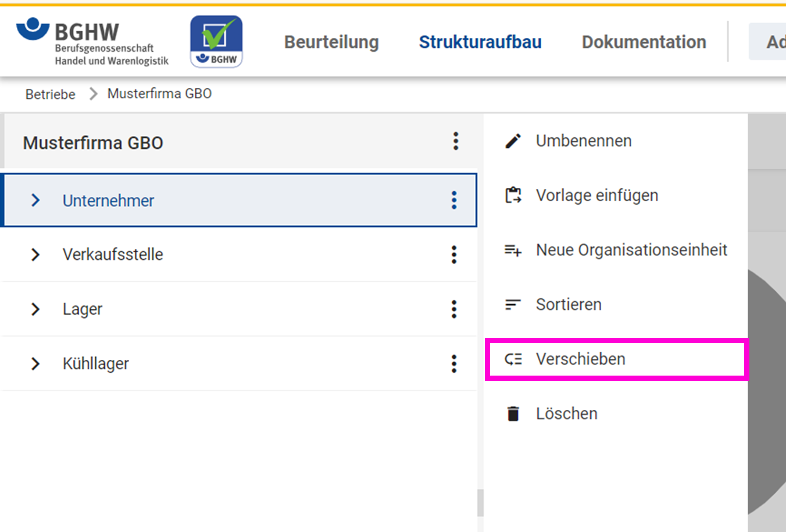786x532 pixels.
Task: Go to Betriebe breadcrumb link
Action: coord(50,94)
